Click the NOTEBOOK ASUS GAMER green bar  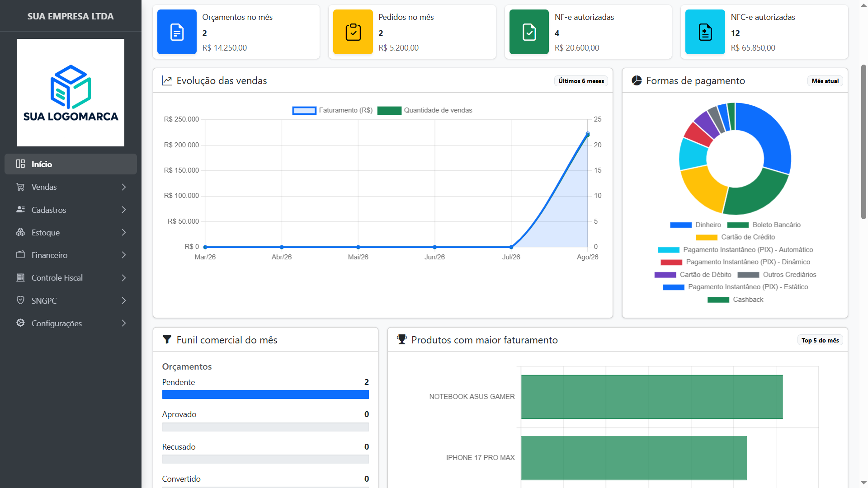pos(652,397)
